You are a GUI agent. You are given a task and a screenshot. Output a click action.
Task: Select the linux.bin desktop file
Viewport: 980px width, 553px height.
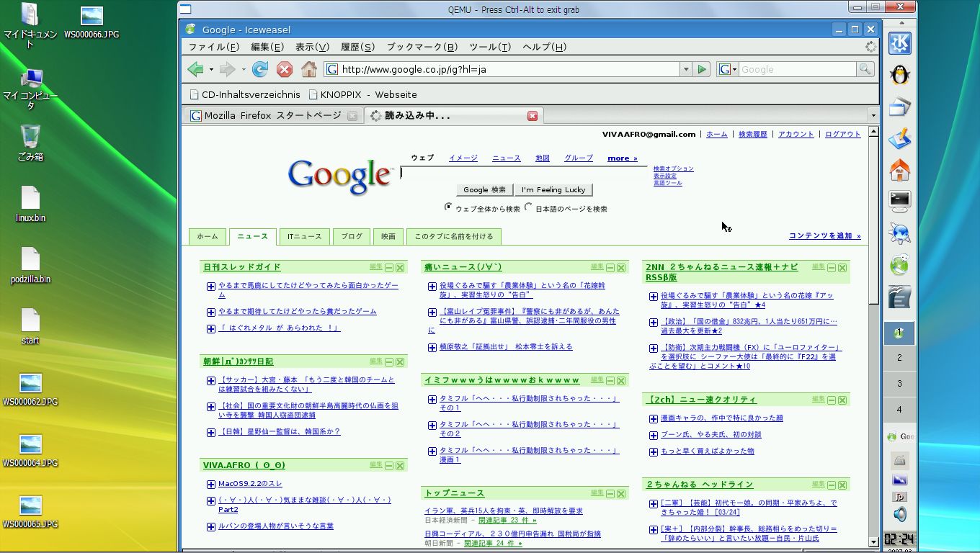tap(30, 204)
